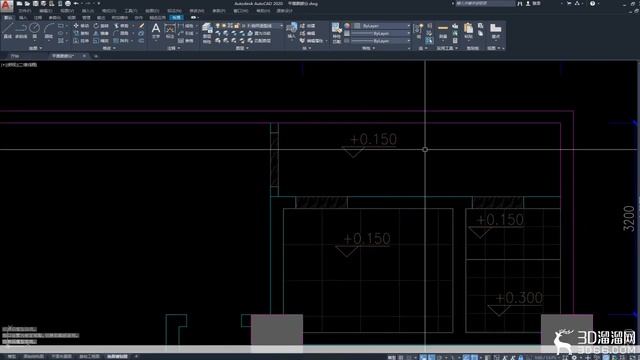The width and height of the screenshot is (640, 360).
Task: Select the Arc tool
Action: click(x=49, y=30)
